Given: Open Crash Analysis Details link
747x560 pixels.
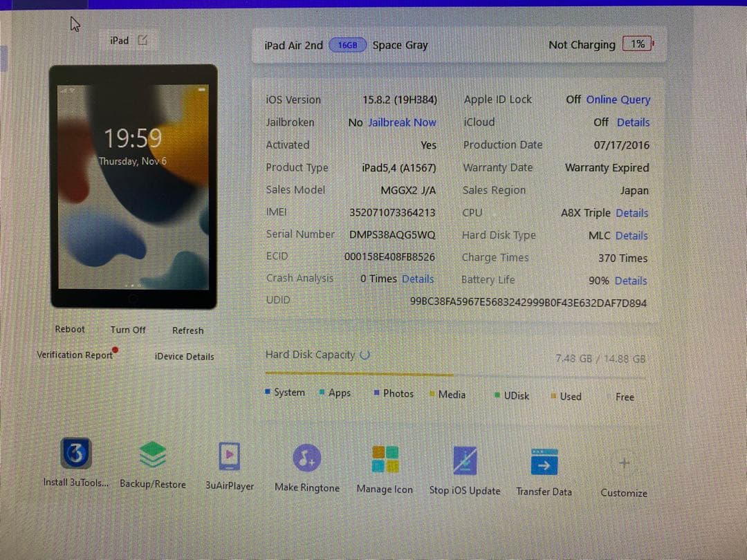Looking at the screenshot, I should click(x=418, y=279).
